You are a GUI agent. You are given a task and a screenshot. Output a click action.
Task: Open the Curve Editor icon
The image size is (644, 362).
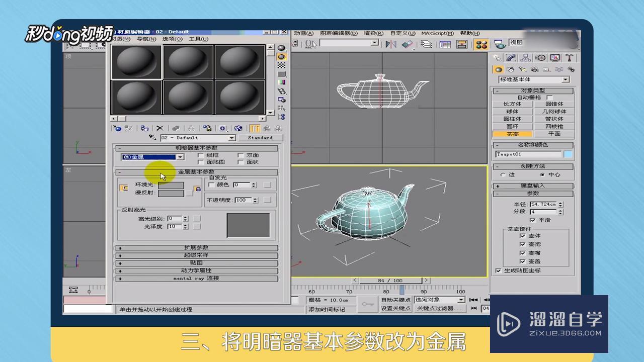[445, 44]
